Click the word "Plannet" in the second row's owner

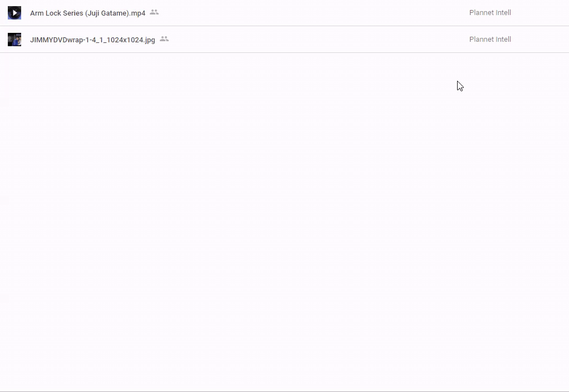(x=482, y=40)
